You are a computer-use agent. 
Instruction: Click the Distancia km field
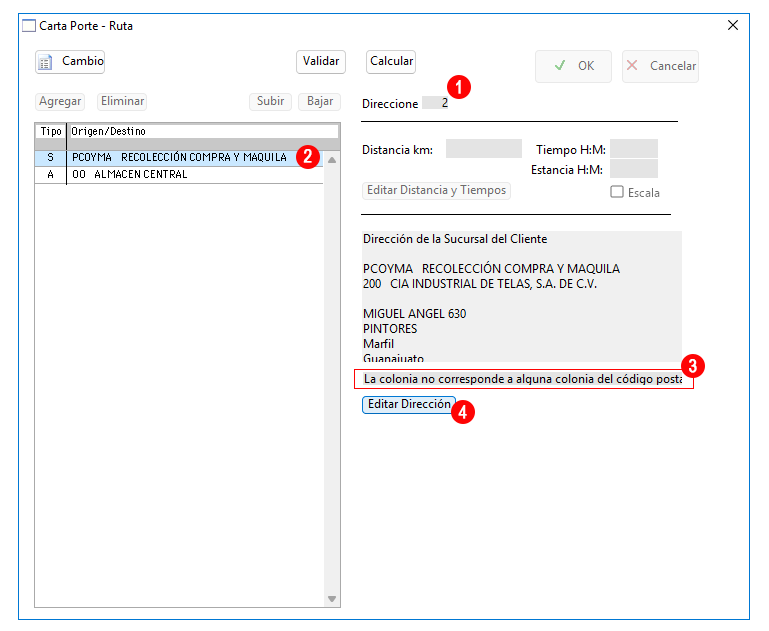click(x=484, y=149)
